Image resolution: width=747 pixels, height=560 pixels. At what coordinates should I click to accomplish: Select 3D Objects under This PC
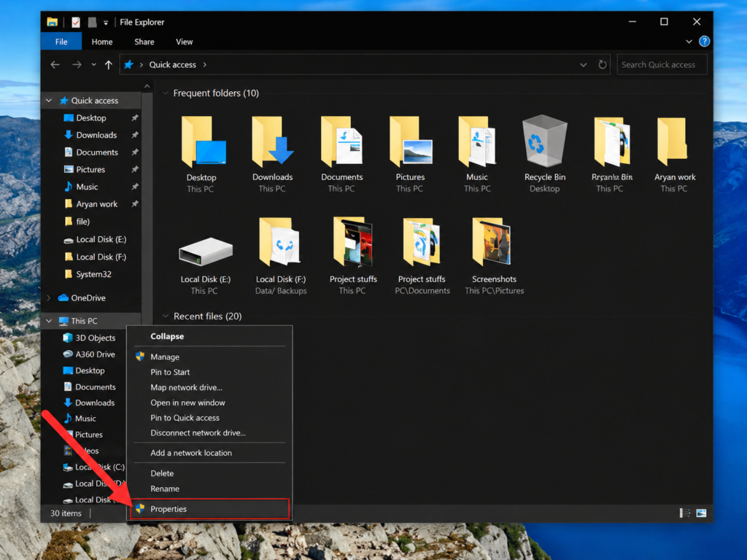click(x=89, y=338)
